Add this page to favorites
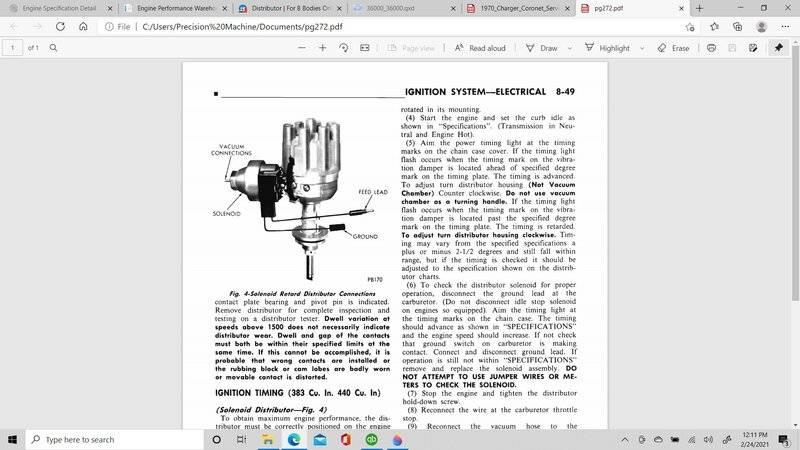This screenshot has height=450, width=800. pos(690,27)
